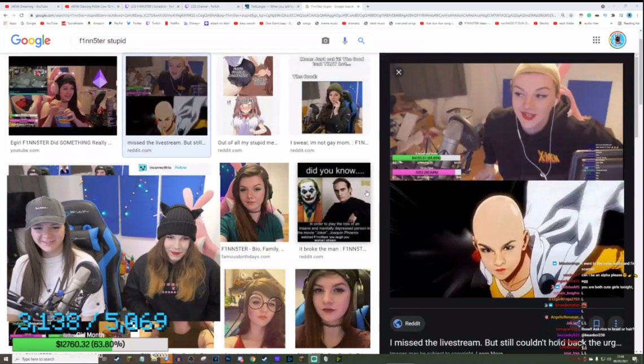The image size is (644, 364).
Task: Open the Google account profile avatar
Action: pos(617,40)
